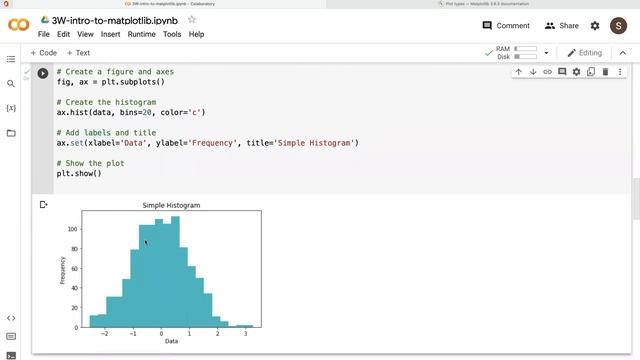Open the find and replace search panel
Image resolution: width=640 pixels, height=360 pixels.
(x=11, y=84)
